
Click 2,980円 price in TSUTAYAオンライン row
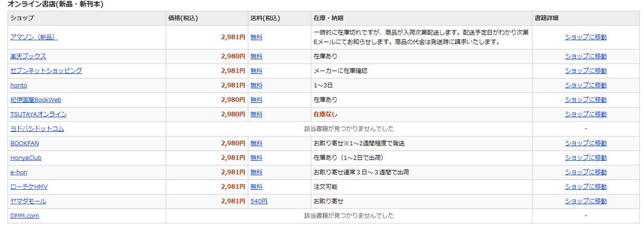coord(233,114)
